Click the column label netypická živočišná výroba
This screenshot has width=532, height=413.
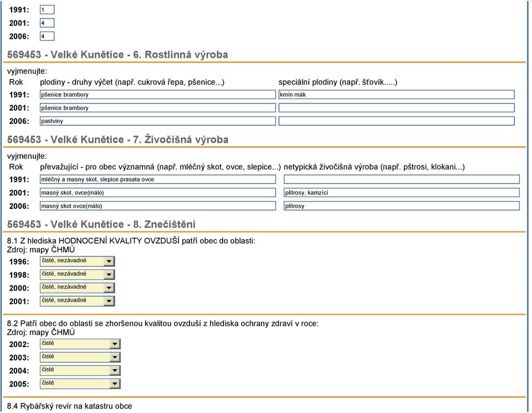click(x=374, y=167)
